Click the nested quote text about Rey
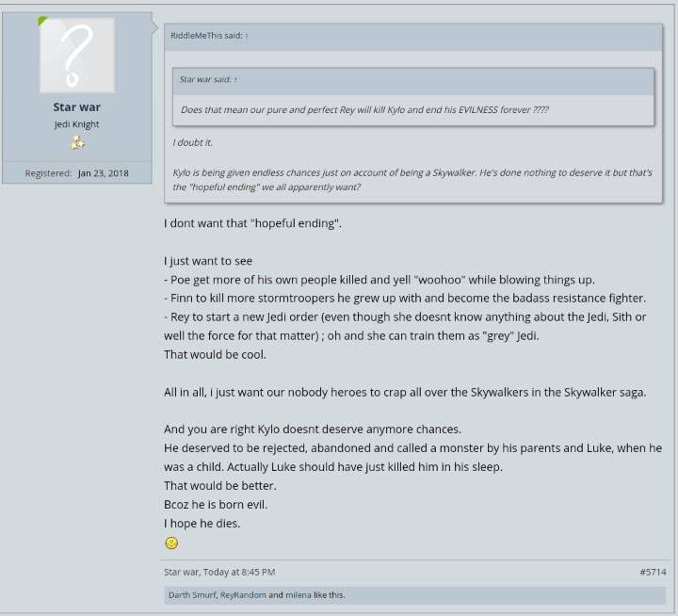Screen dimensions: 678x616 [364, 110]
